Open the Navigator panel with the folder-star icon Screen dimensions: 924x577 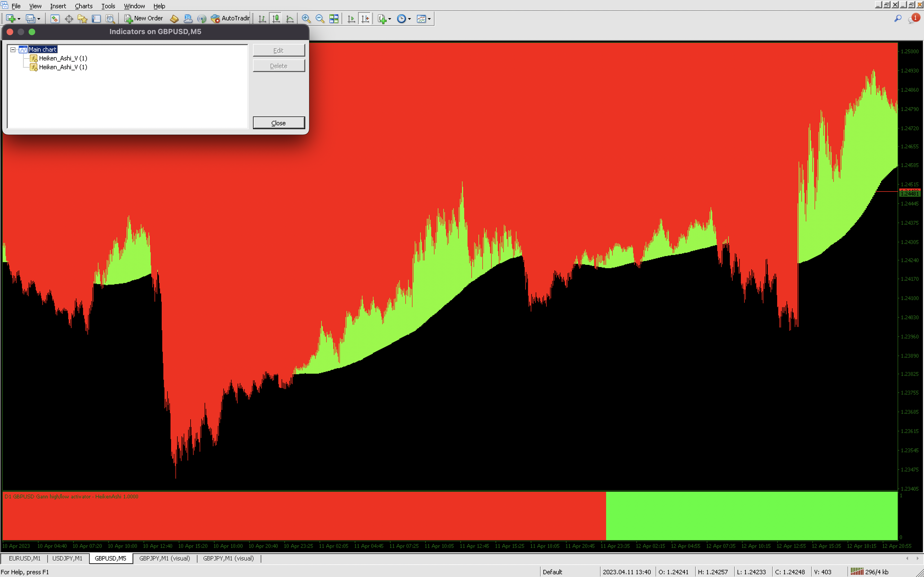pos(82,18)
